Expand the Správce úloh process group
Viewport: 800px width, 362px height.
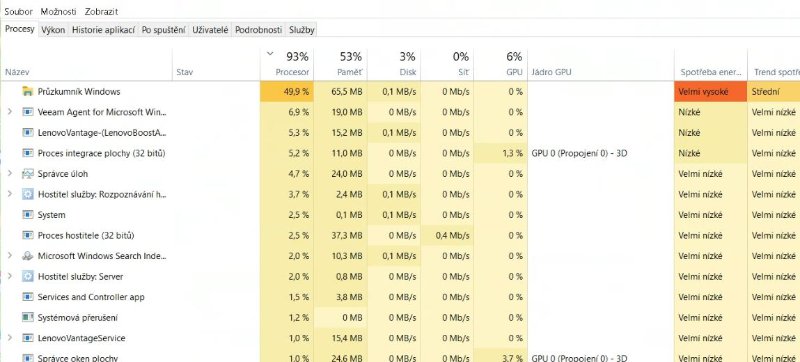point(9,174)
